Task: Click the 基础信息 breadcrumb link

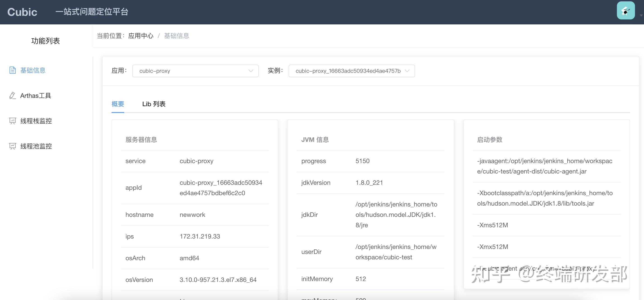Action: (177, 35)
